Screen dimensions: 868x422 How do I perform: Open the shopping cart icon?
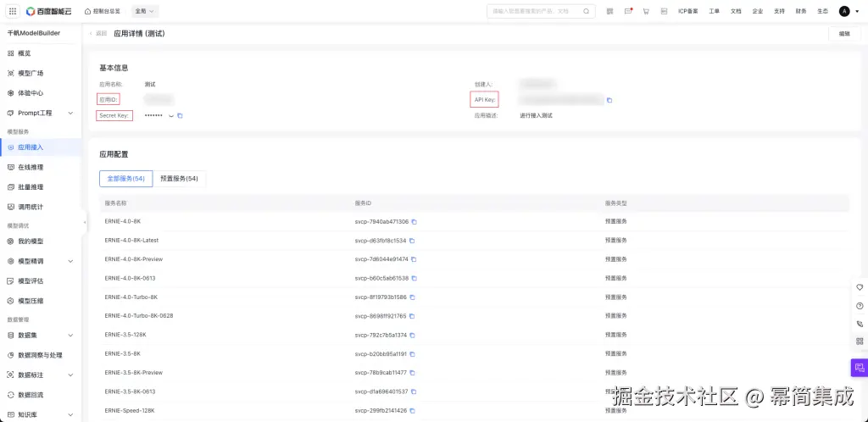click(x=646, y=11)
